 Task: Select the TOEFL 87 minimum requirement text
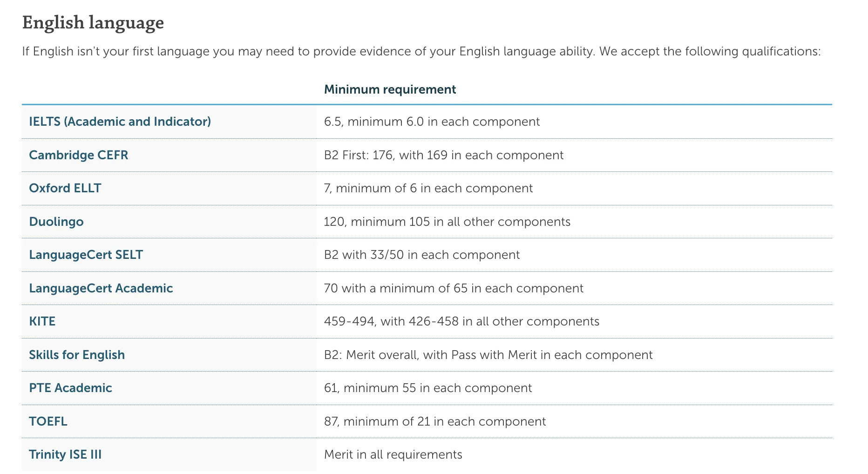coord(434,421)
